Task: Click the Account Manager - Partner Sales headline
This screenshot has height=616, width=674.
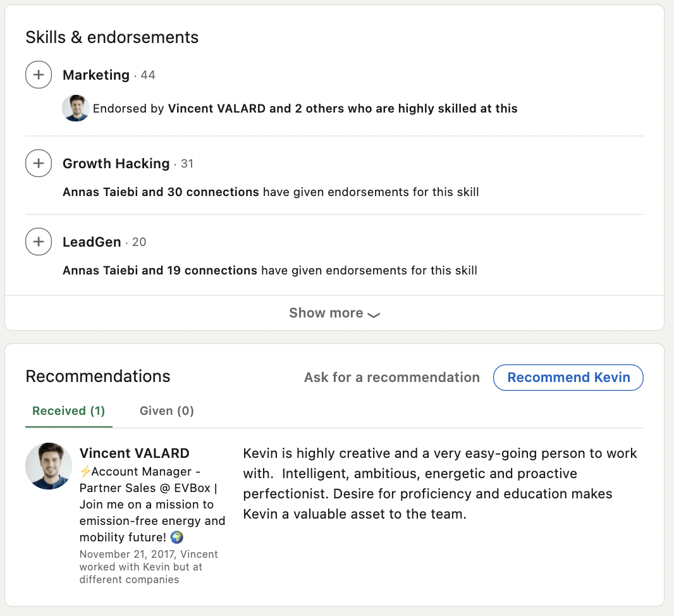Action: click(x=152, y=505)
